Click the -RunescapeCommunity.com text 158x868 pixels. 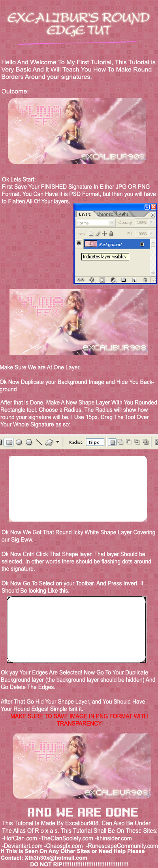(121, 846)
